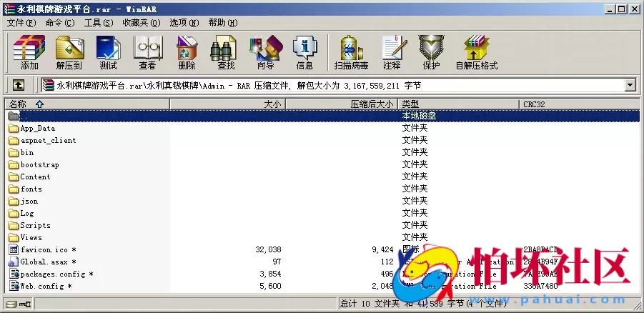
Task: Click the size value 32,038
Action: coord(268,249)
